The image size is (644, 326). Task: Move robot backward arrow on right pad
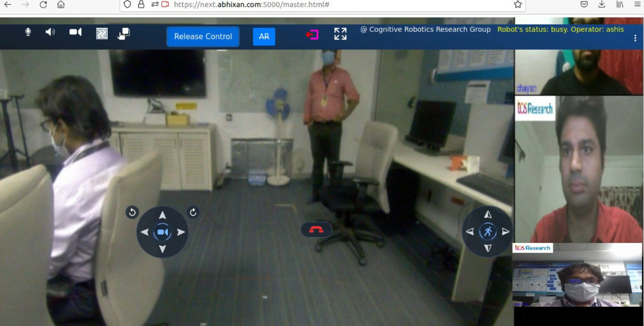(x=488, y=248)
